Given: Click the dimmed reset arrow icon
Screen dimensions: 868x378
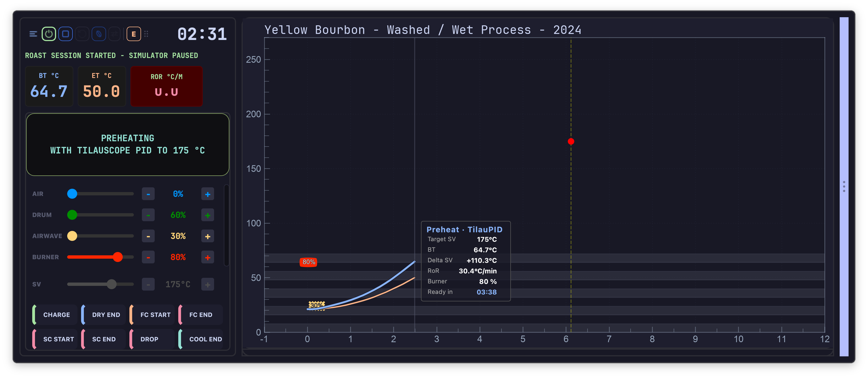Looking at the screenshot, I should coord(82,34).
